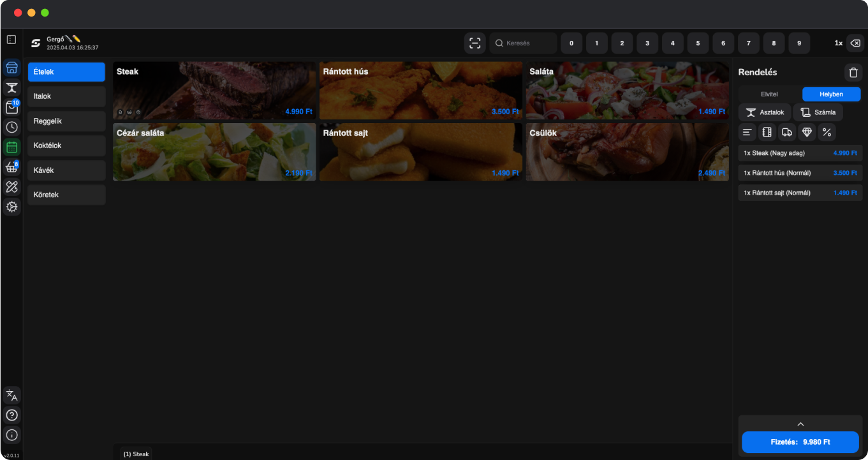Open the language translation icon
868x460 pixels.
(11, 396)
